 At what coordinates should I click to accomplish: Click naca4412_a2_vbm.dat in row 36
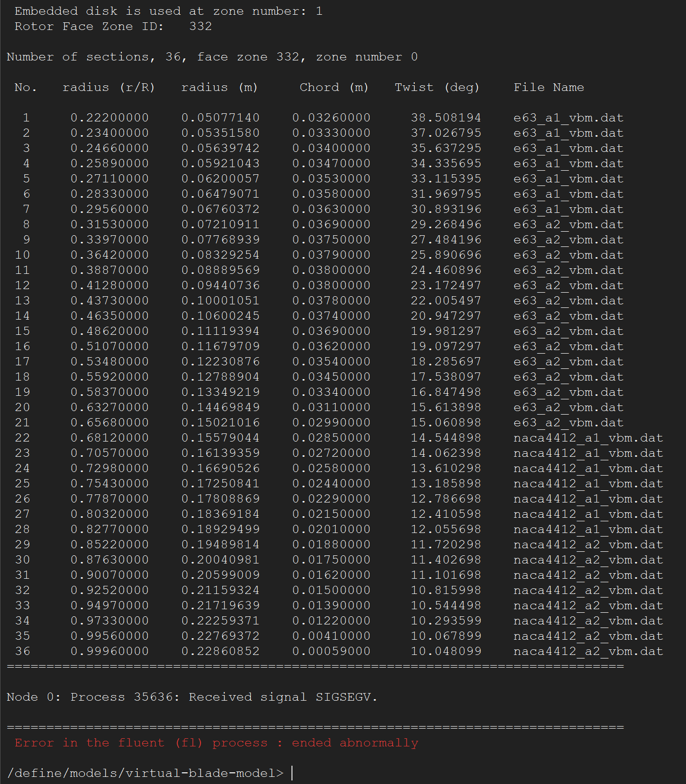tap(588, 651)
